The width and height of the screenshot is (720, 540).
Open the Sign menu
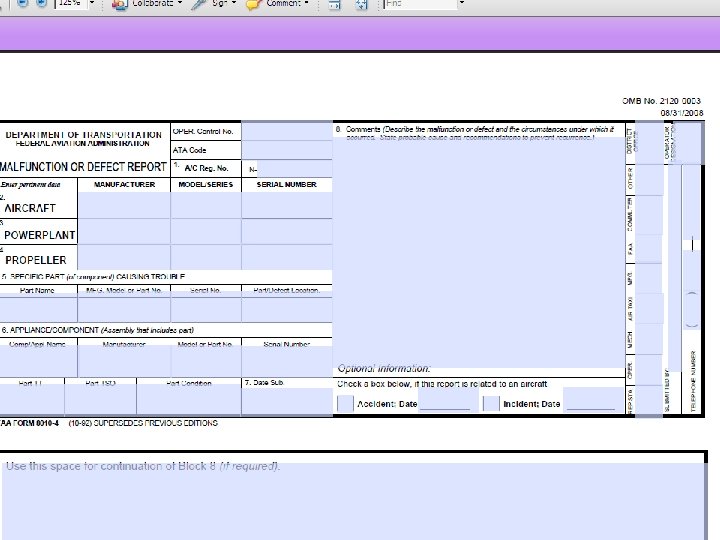(x=214, y=4)
